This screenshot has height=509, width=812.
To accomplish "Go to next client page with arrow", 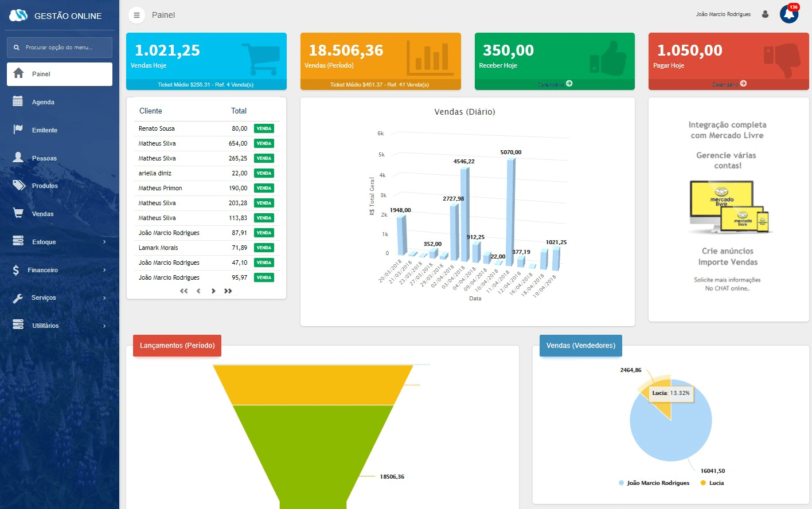I will (213, 291).
